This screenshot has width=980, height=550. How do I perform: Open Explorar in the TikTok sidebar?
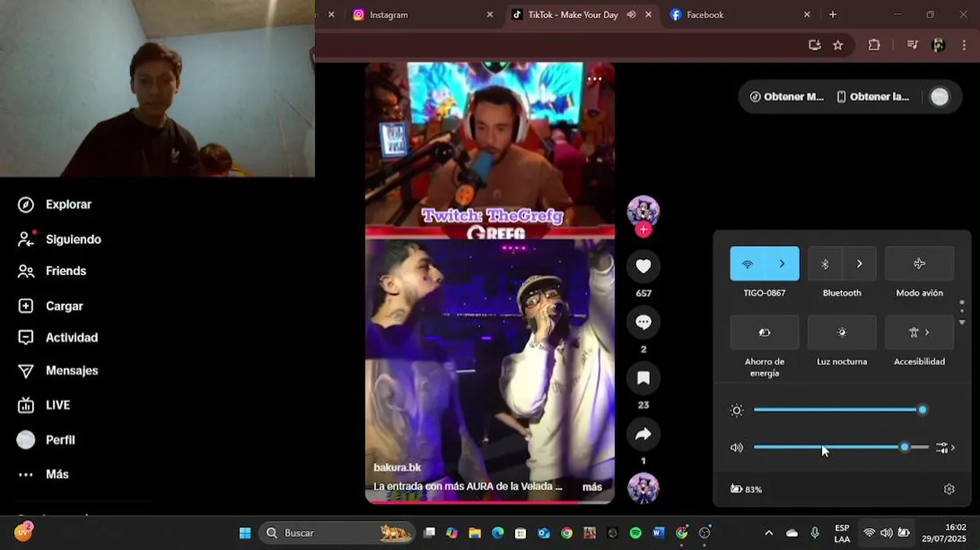click(x=55, y=205)
